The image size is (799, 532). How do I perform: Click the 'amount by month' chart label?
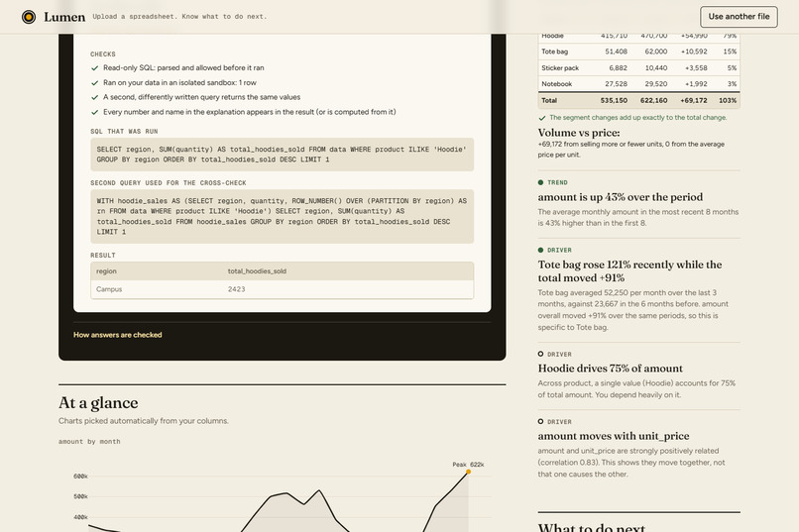pyautogui.click(x=89, y=442)
